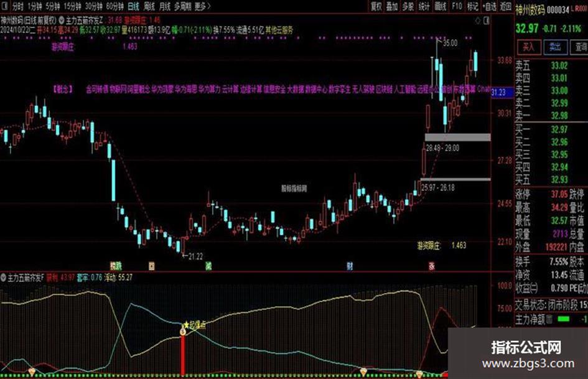Click the 买五 price 32.93

click(x=559, y=179)
